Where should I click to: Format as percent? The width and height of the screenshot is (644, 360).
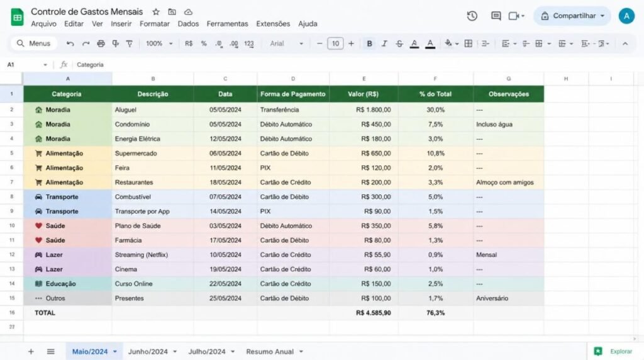coord(204,43)
